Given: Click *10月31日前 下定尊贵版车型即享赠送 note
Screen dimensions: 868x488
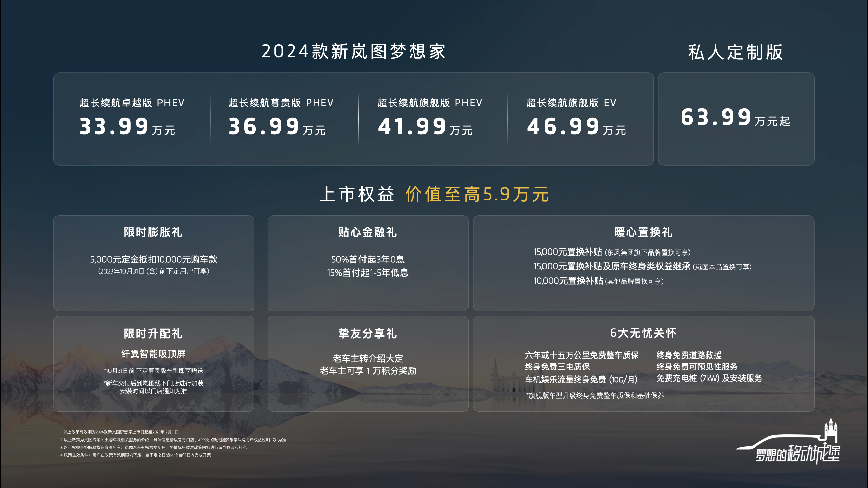Looking at the screenshot, I should pyautogui.click(x=153, y=371).
